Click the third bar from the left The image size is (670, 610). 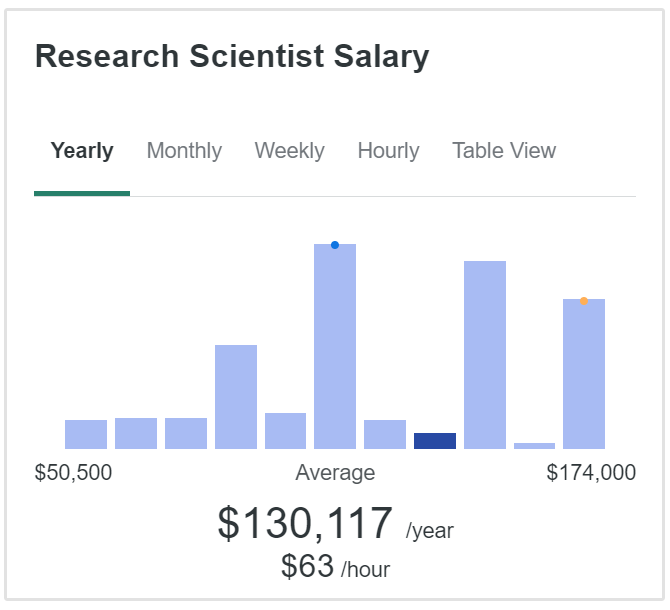pyautogui.click(x=186, y=433)
